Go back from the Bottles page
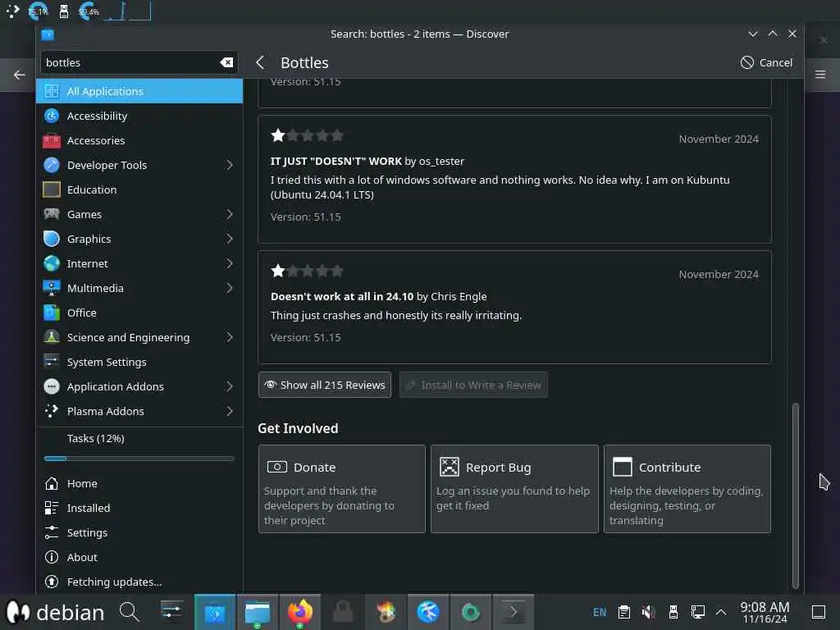The width and height of the screenshot is (840, 630). point(260,62)
